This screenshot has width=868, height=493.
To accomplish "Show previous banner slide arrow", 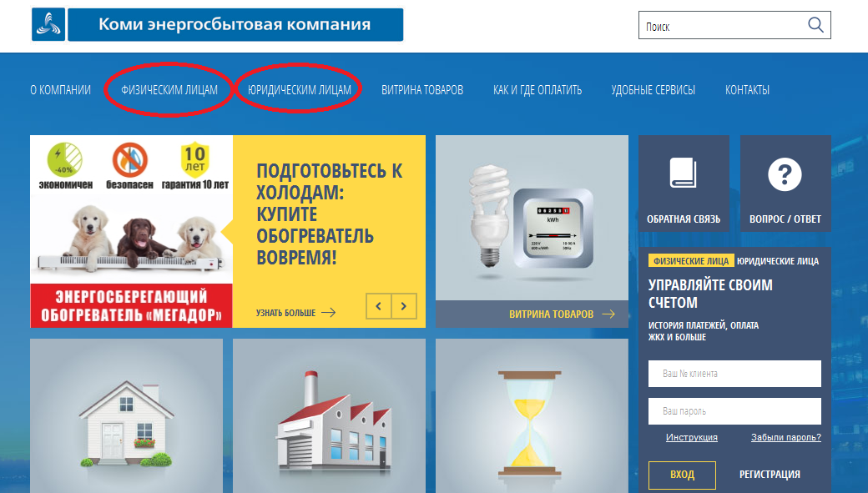I will point(379,307).
